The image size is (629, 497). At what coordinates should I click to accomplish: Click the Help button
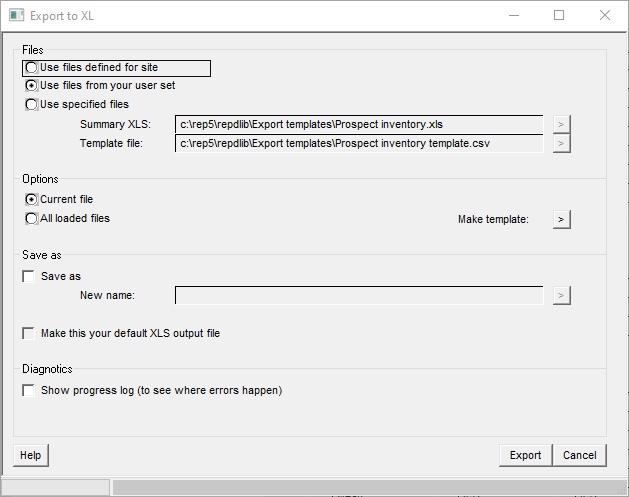tap(31, 455)
